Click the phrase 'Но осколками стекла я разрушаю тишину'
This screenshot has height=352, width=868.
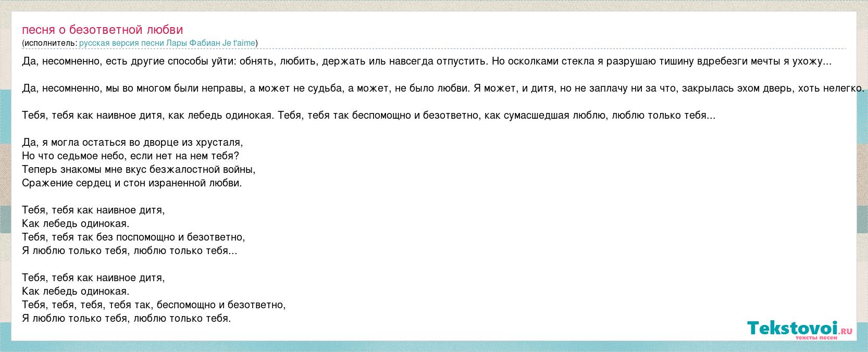click(588, 61)
